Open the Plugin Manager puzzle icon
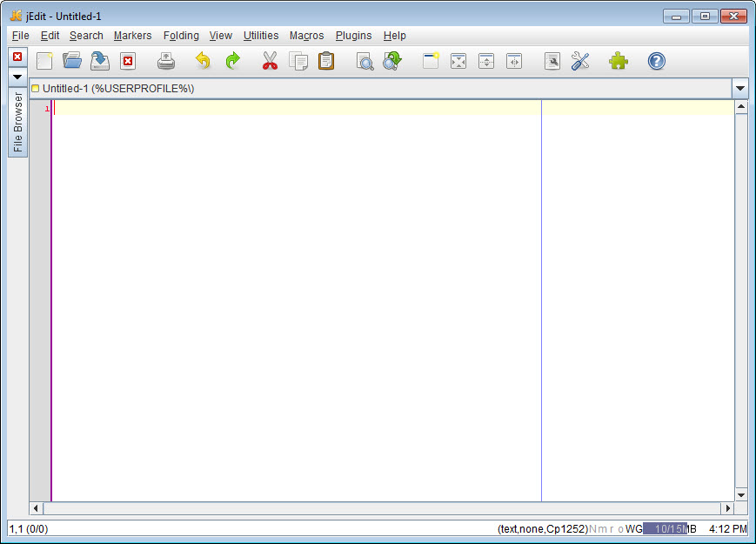756x544 pixels. click(x=618, y=61)
